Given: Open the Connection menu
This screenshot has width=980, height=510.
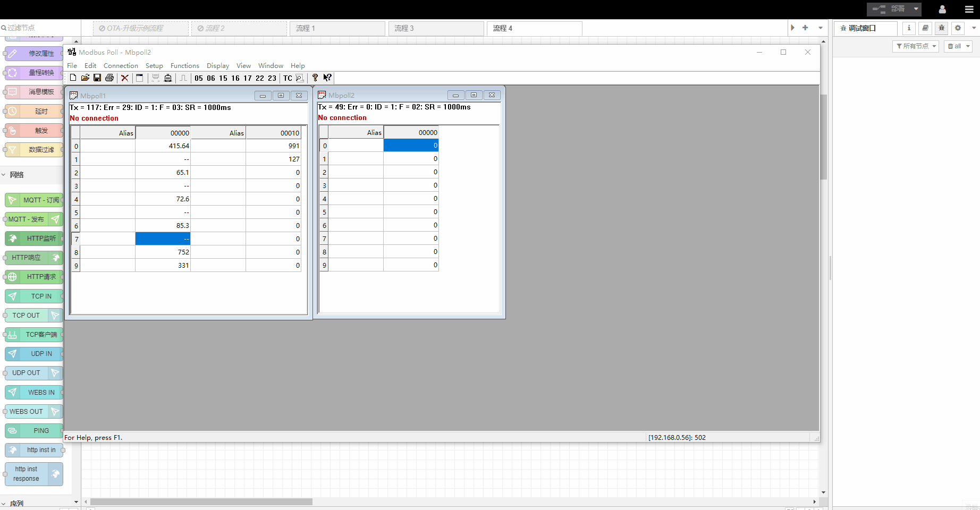Looking at the screenshot, I should click(x=121, y=66).
